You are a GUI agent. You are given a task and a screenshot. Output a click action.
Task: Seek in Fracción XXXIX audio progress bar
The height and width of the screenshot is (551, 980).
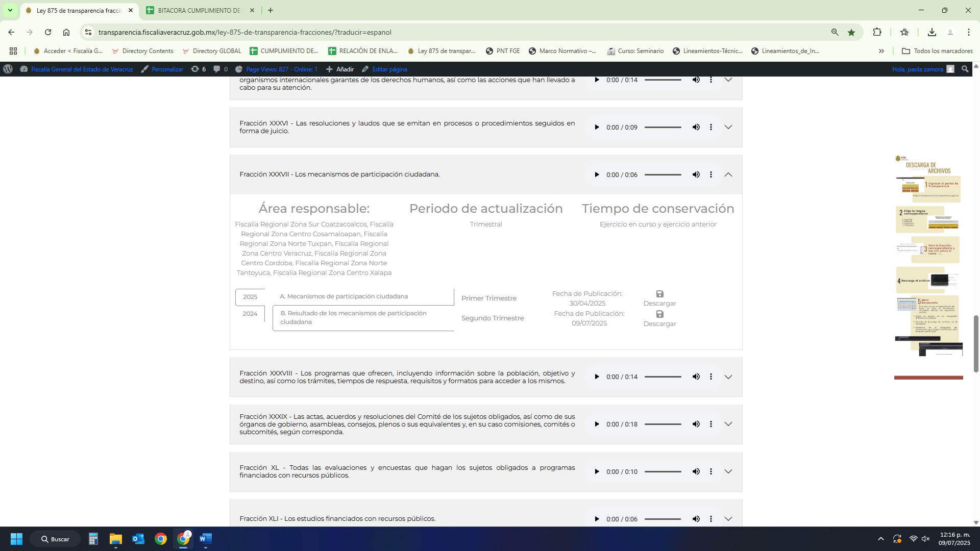pyautogui.click(x=663, y=424)
